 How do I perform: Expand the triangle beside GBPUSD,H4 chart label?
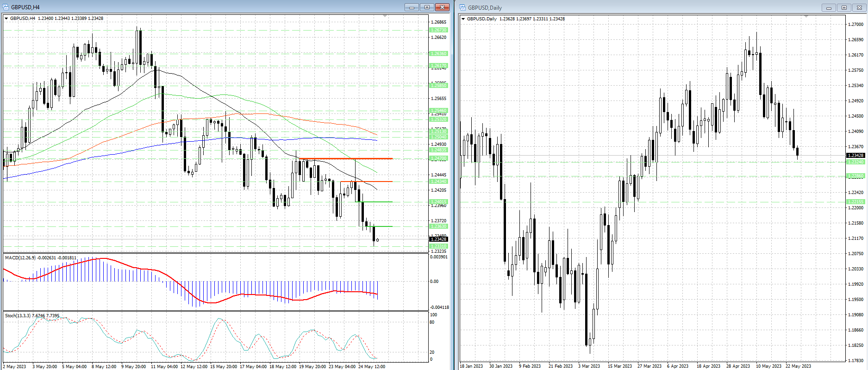tap(6, 19)
